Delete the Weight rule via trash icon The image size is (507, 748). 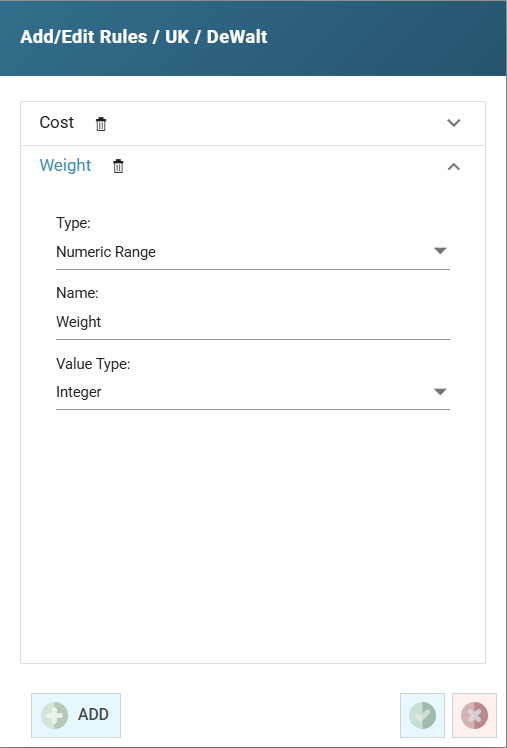[x=118, y=166]
